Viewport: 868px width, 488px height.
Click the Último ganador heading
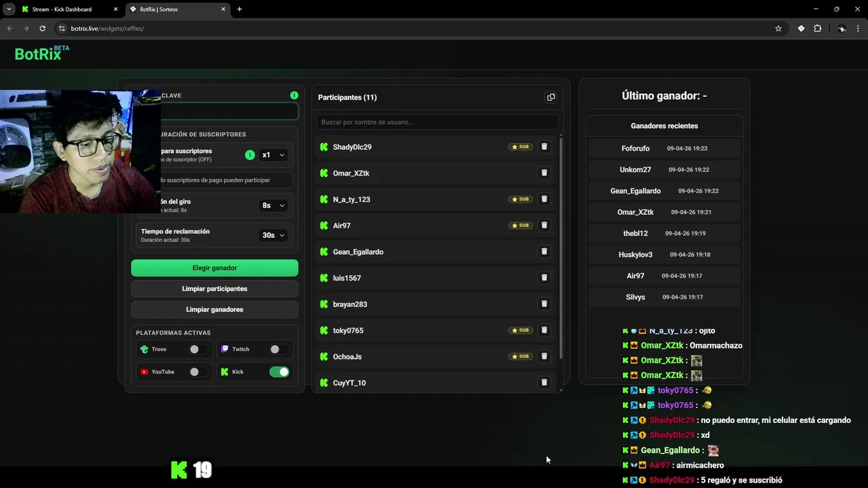click(x=664, y=96)
